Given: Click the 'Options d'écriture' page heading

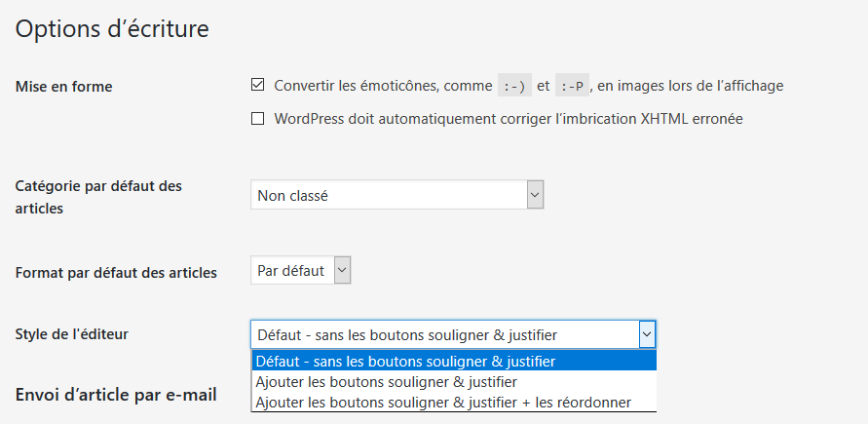Looking at the screenshot, I should click(112, 29).
